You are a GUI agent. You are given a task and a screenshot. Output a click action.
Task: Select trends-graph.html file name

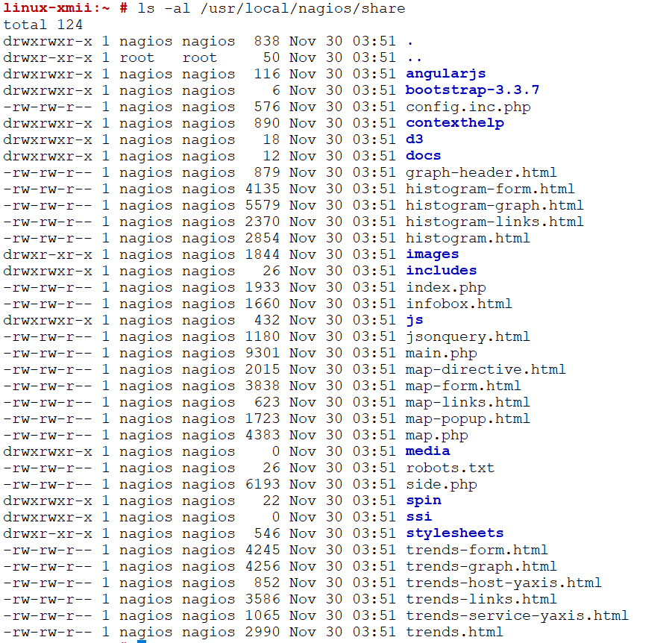[481, 567]
